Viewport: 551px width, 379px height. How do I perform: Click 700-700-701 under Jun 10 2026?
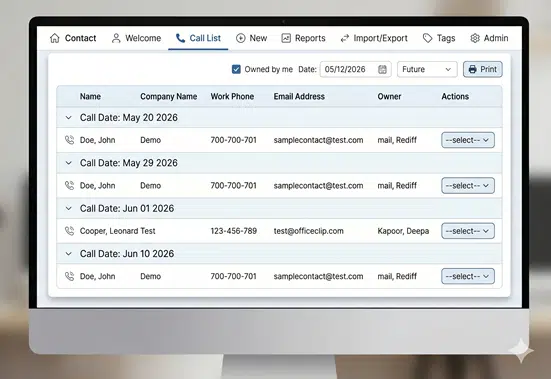click(234, 276)
